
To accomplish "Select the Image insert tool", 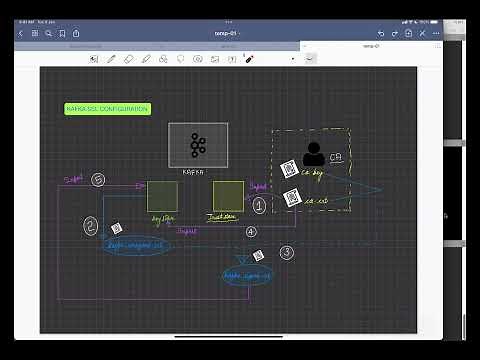I will [x=215, y=59].
